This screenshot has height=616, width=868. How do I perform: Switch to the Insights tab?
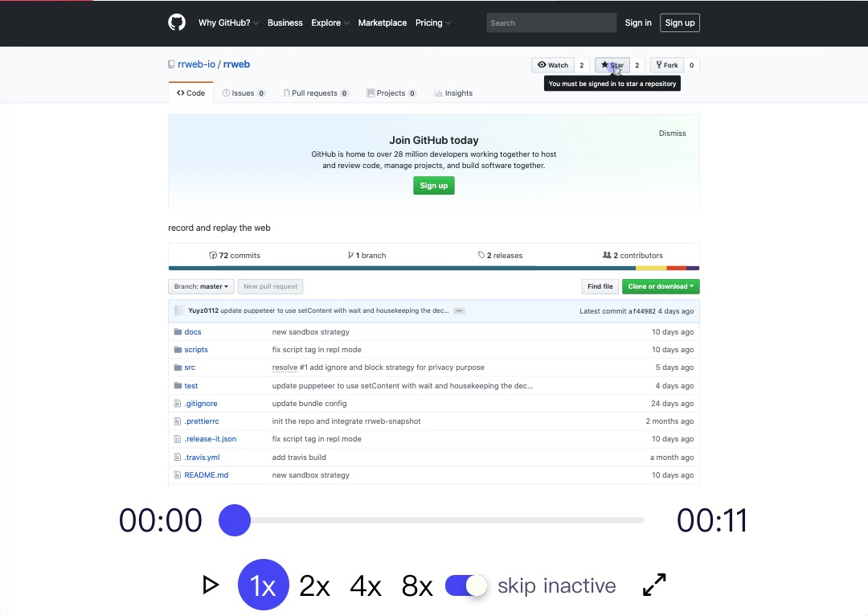click(x=453, y=93)
